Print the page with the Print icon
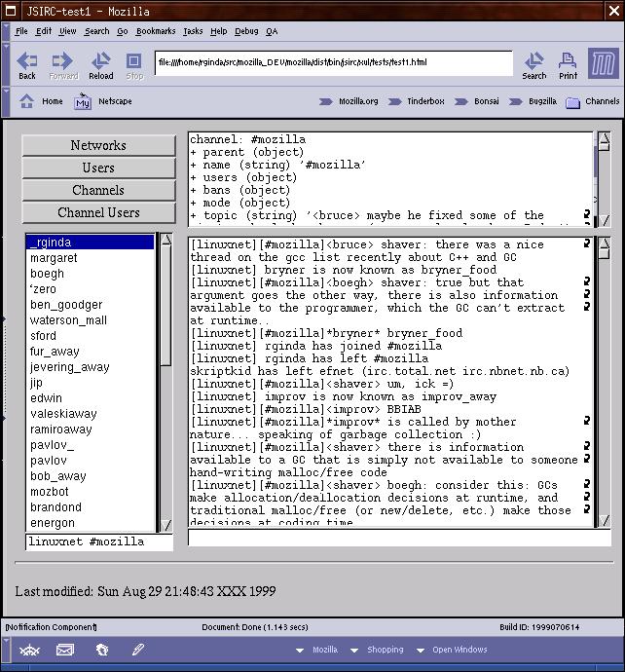625x672 pixels. [568, 61]
